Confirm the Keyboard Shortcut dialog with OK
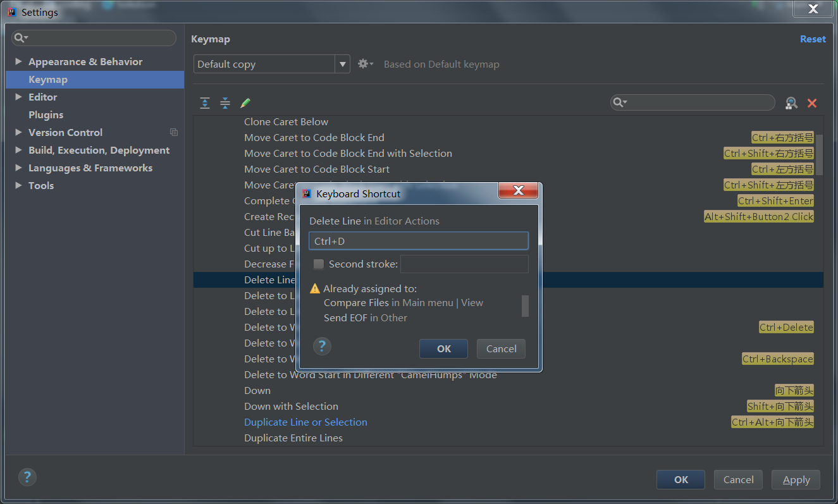Image resolution: width=838 pixels, height=504 pixels. point(444,348)
